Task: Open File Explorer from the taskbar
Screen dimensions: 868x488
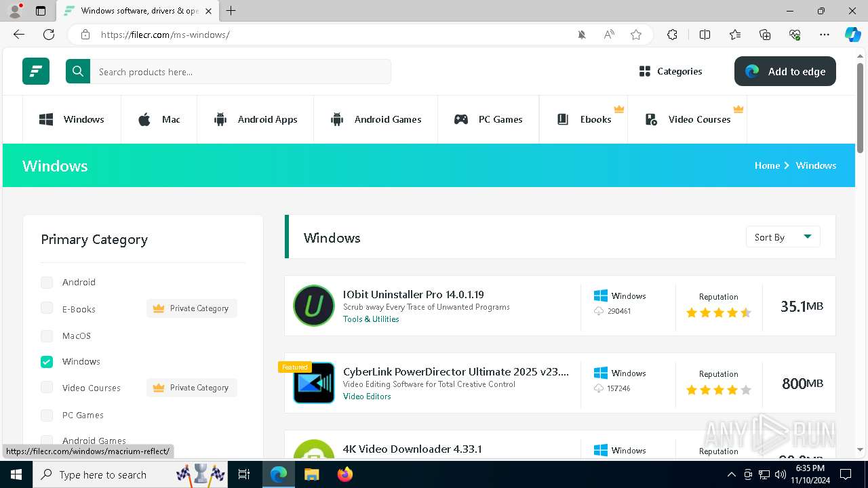Action: pos(311,474)
